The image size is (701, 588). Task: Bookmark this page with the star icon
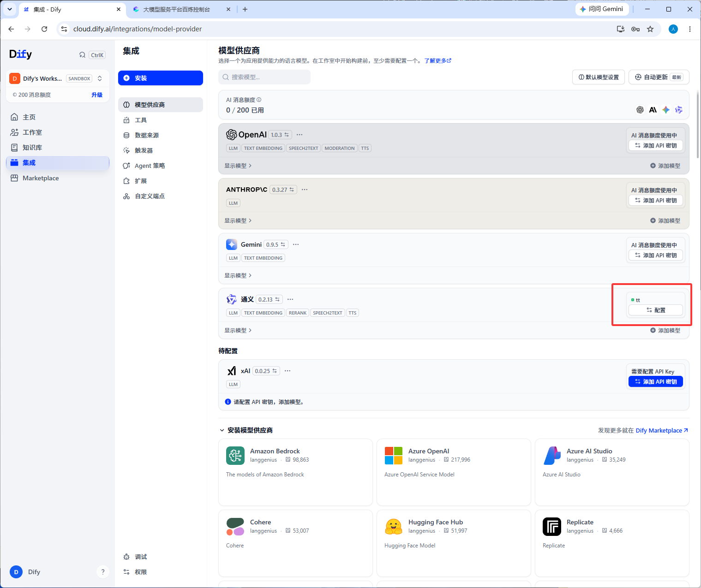click(650, 29)
